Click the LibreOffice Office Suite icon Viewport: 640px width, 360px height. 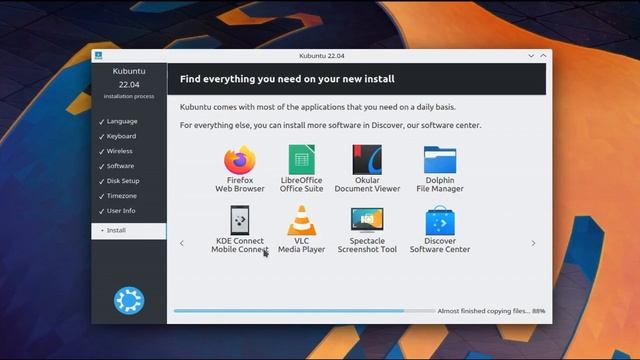click(x=302, y=160)
